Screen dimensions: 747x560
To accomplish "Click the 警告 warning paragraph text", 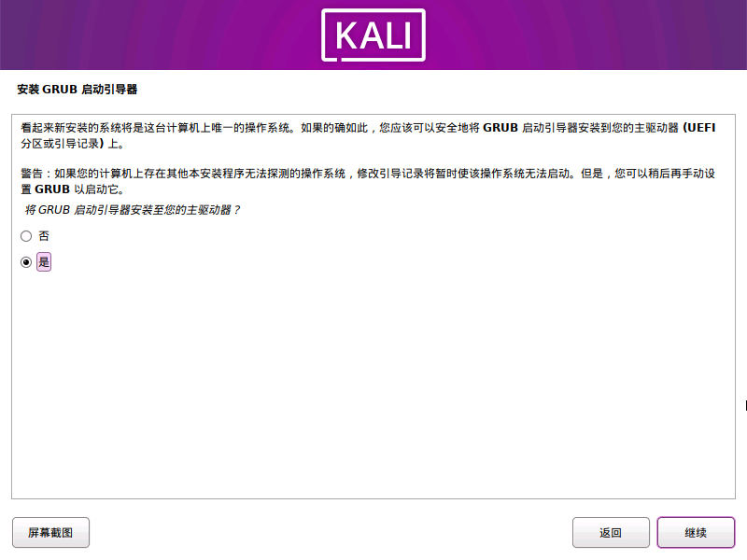I will (368, 181).
